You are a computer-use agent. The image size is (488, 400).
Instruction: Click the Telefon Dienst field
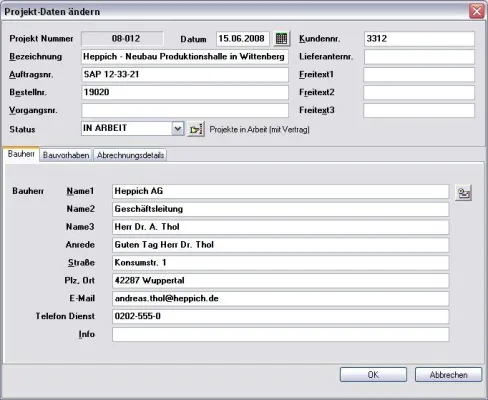click(x=281, y=316)
